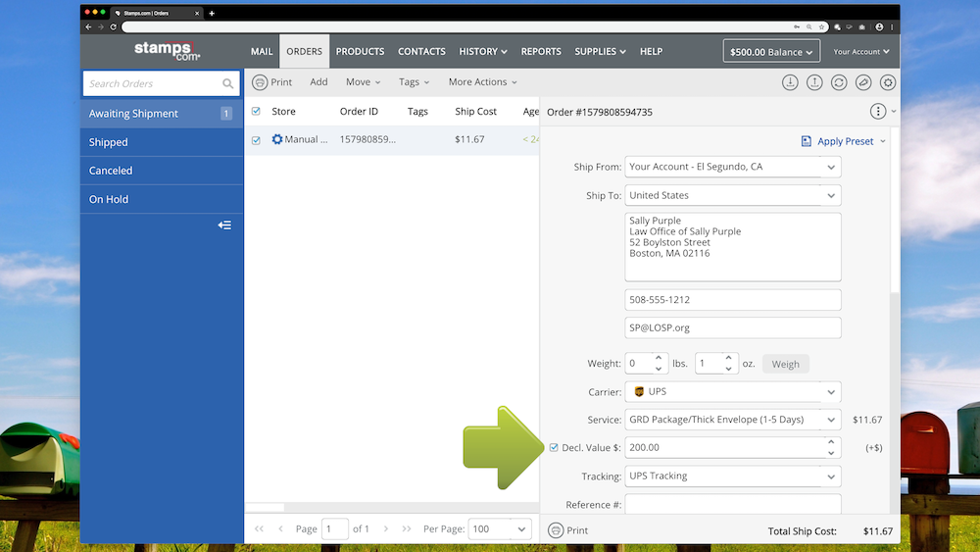The height and width of the screenshot is (552, 980).
Task: Go to the last page of orders
Action: [407, 528]
